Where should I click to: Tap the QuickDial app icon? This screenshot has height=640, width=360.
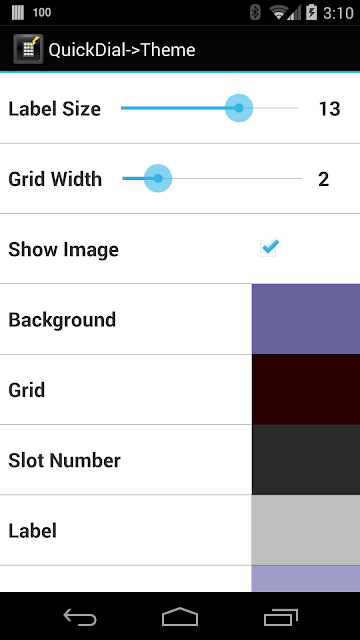[x=28, y=49]
